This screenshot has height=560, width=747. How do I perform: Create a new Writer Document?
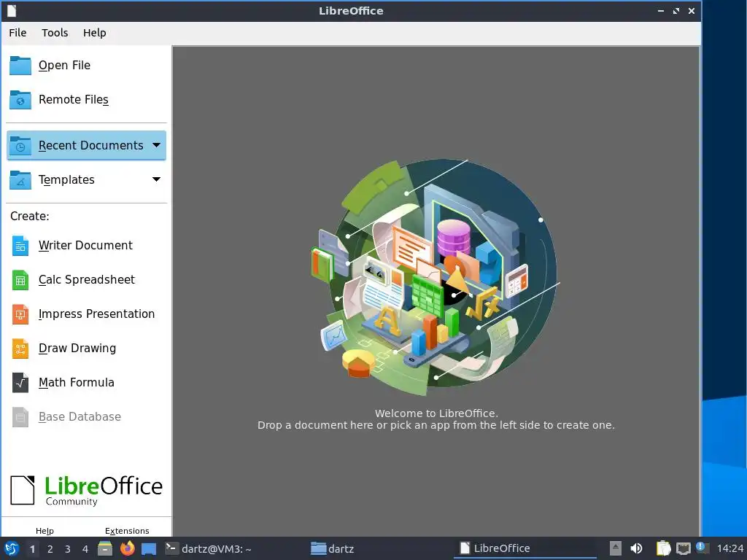click(x=85, y=245)
